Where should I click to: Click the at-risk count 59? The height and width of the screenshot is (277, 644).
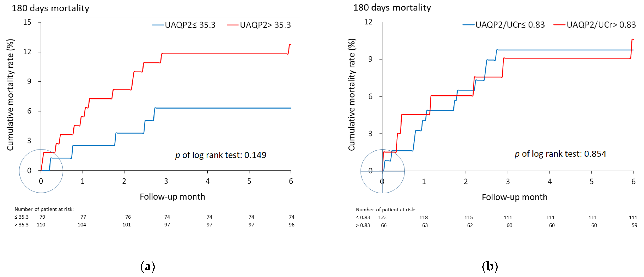click(x=634, y=225)
